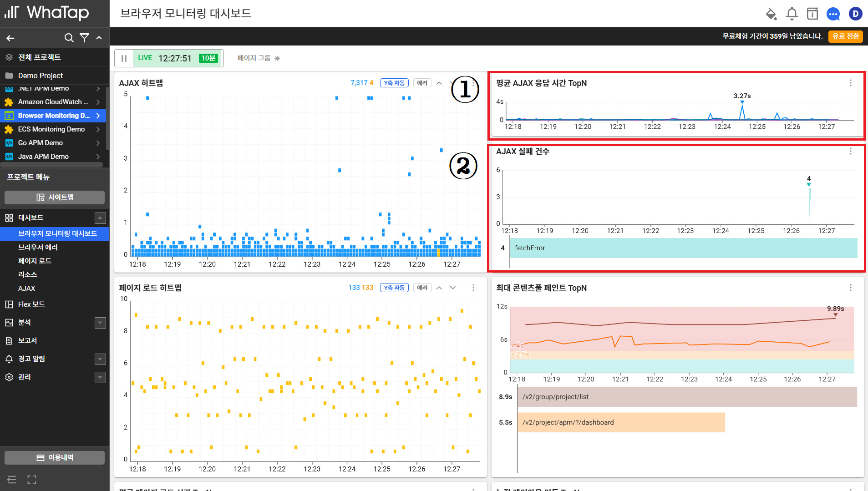The image size is (868, 491).
Task: Go back with the left arrow icon
Action: 10,38
